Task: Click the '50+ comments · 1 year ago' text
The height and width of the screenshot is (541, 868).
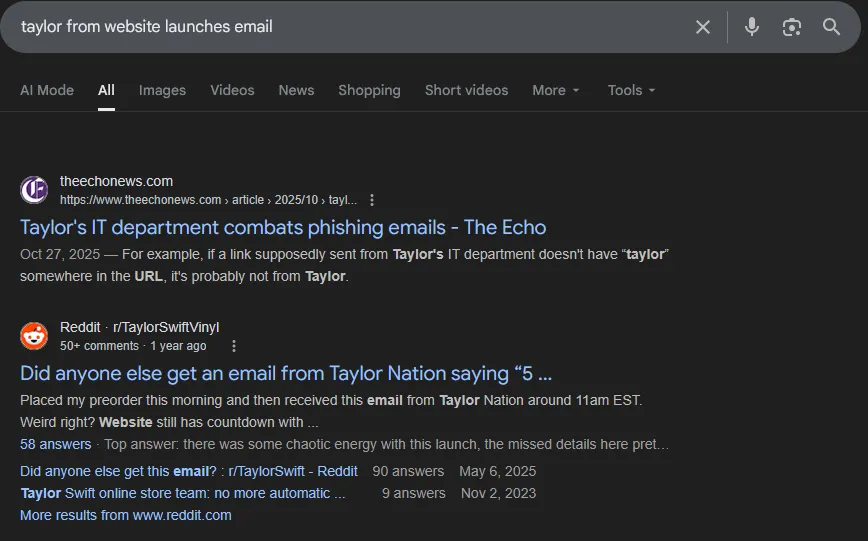Action: (133, 346)
